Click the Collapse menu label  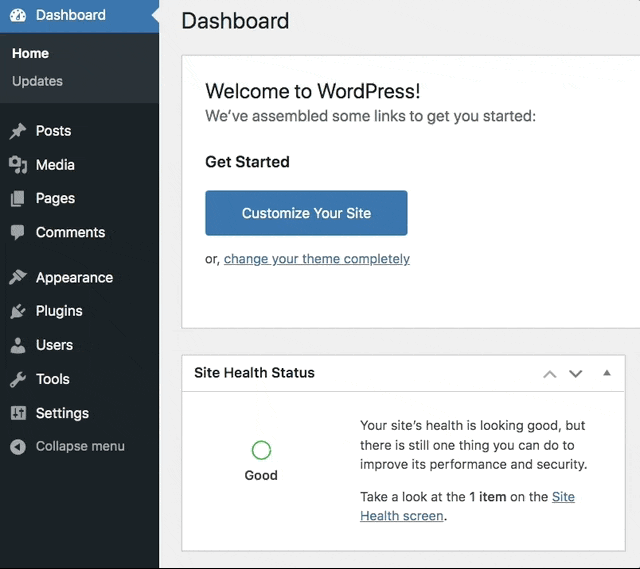click(80, 447)
